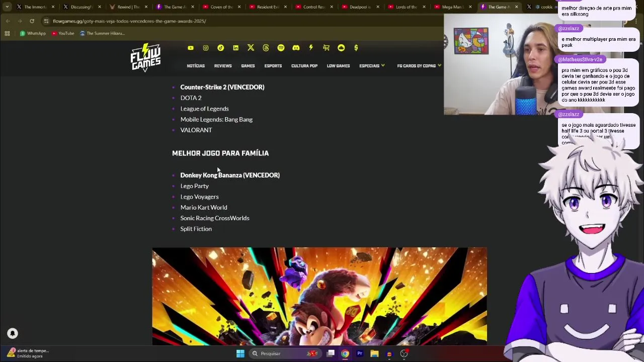Open the Windows Start button
The image size is (644, 362).
pyautogui.click(x=240, y=353)
